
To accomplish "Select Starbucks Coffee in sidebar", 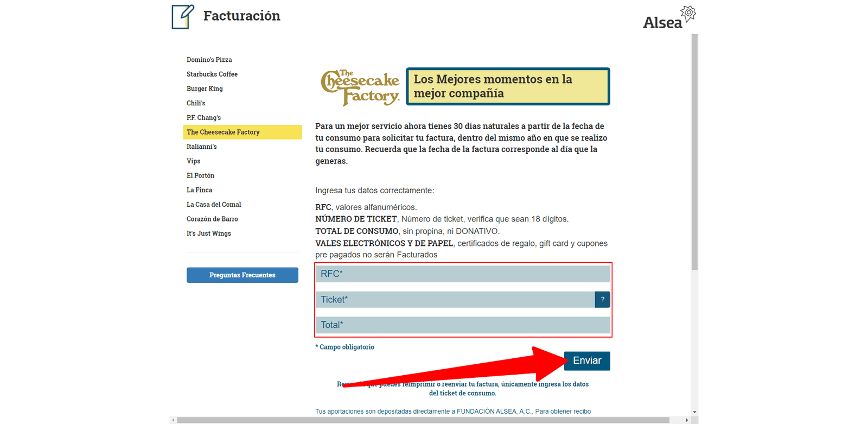I will 212,74.
